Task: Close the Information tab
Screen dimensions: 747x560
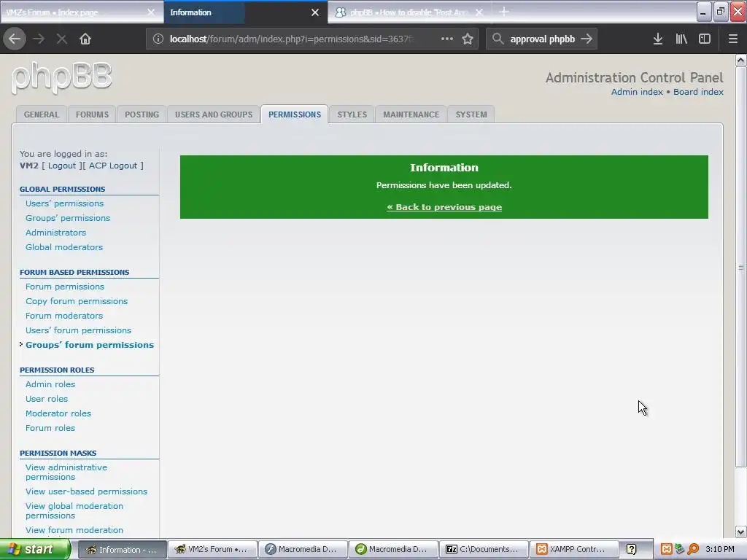Action: [x=315, y=12]
